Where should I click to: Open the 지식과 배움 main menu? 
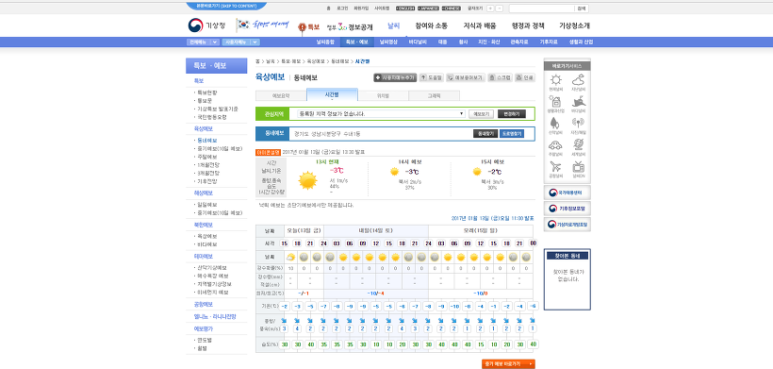click(x=480, y=26)
